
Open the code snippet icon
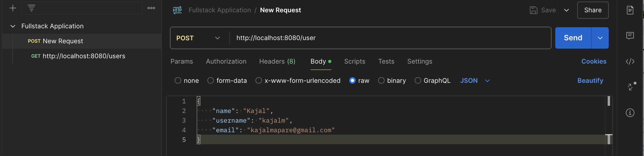click(630, 61)
